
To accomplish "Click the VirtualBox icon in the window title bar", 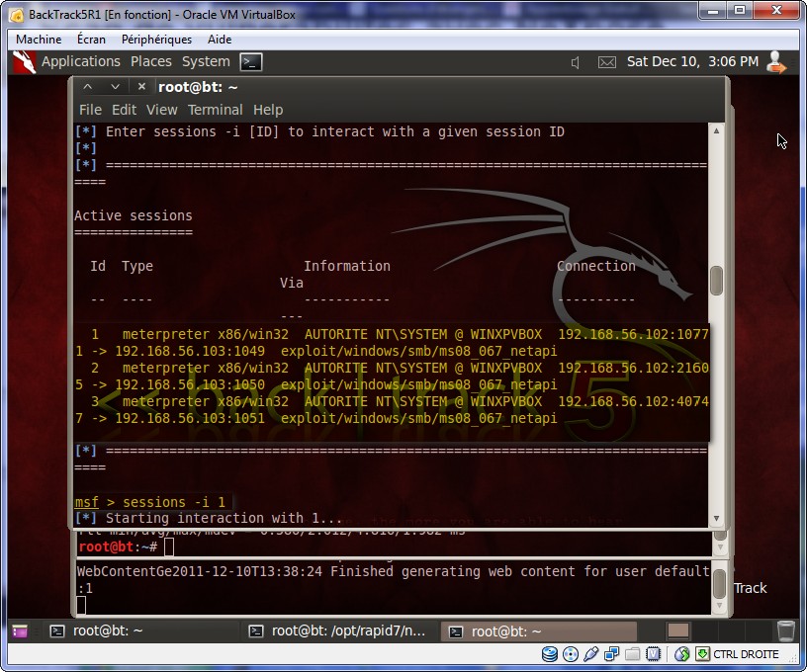I will (17, 15).
